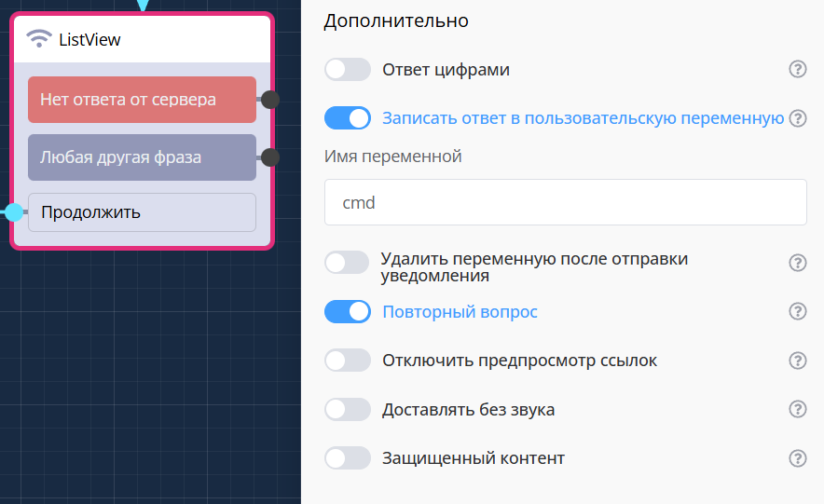The height and width of the screenshot is (504, 824).
Task: Select the Любая другая фраза block
Action: tap(142, 157)
